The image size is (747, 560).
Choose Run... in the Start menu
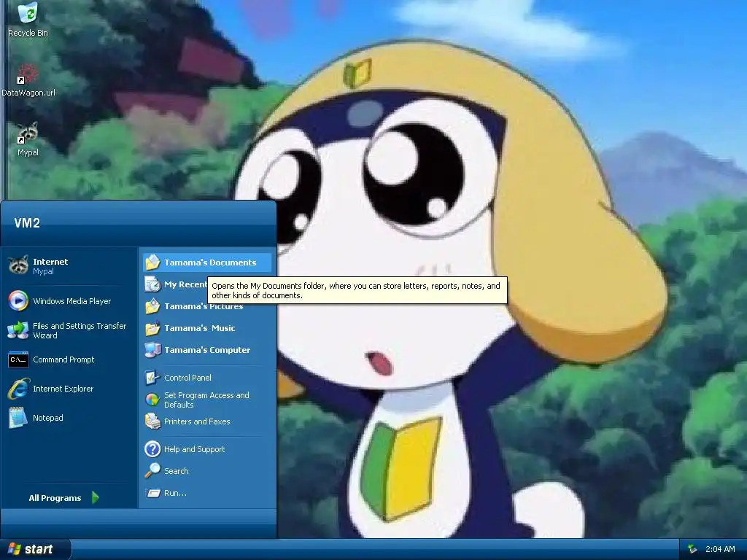[207, 493]
